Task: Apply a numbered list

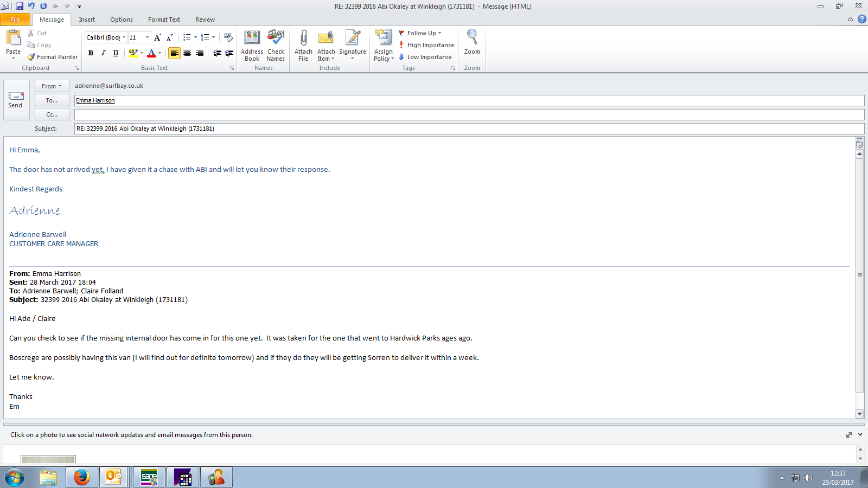Action: point(205,37)
